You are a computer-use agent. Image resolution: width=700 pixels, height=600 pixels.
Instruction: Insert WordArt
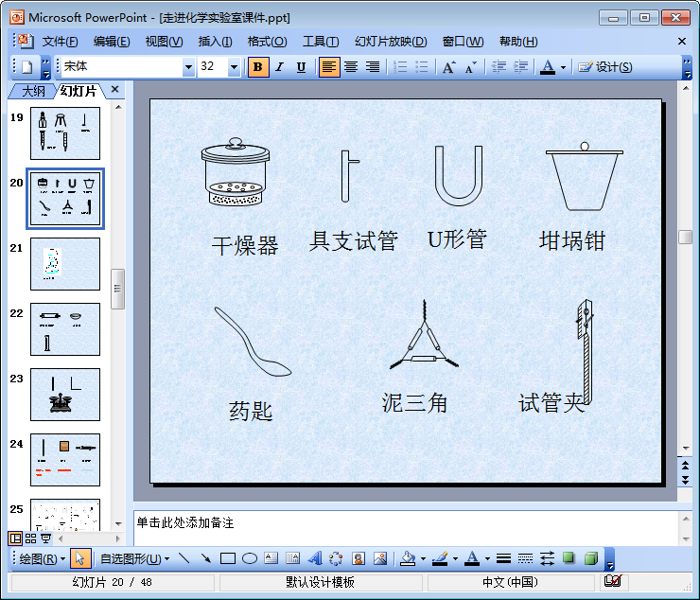pos(315,558)
